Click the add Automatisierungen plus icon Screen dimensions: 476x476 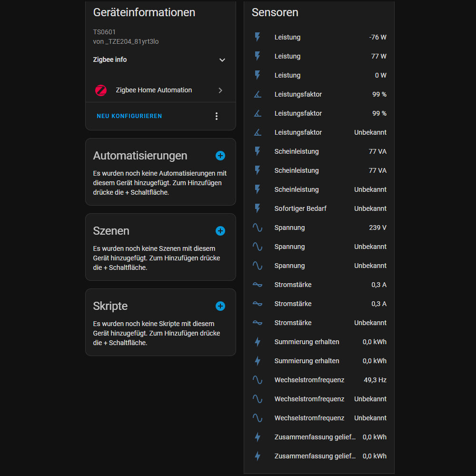click(220, 156)
